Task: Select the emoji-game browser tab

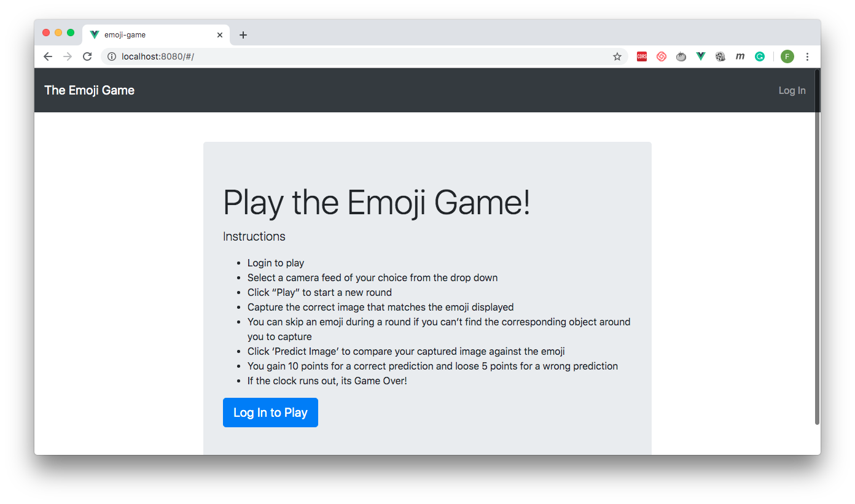Action: pos(156,35)
